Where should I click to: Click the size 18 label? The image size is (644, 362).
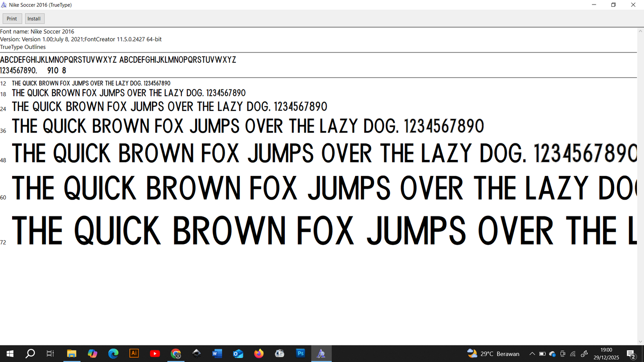click(x=3, y=94)
